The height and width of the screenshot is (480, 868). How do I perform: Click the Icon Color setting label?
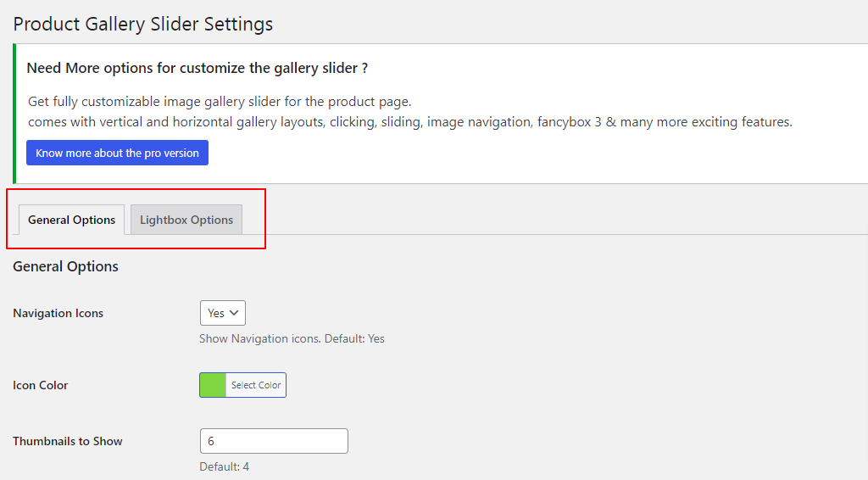tap(41, 385)
